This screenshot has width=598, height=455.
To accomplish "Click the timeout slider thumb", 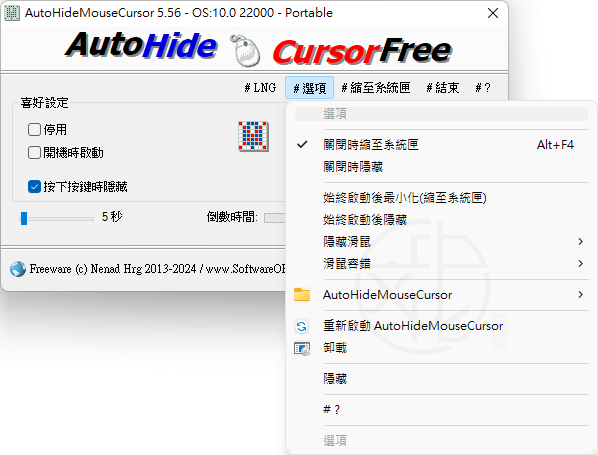I will (24, 219).
